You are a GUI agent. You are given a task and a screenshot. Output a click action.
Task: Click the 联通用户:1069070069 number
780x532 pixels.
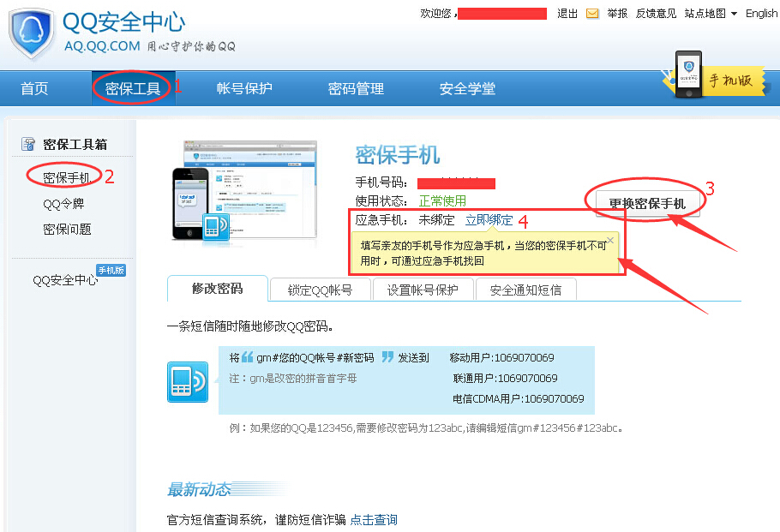click(505, 379)
